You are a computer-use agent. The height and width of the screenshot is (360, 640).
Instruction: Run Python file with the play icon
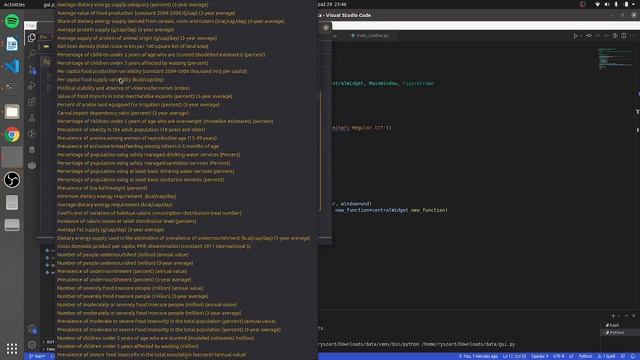(576, 36)
